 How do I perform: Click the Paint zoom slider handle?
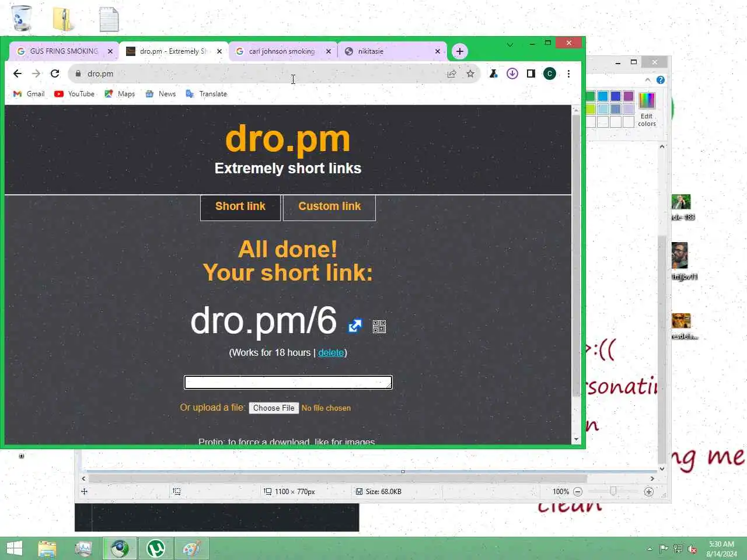tap(613, 492)
